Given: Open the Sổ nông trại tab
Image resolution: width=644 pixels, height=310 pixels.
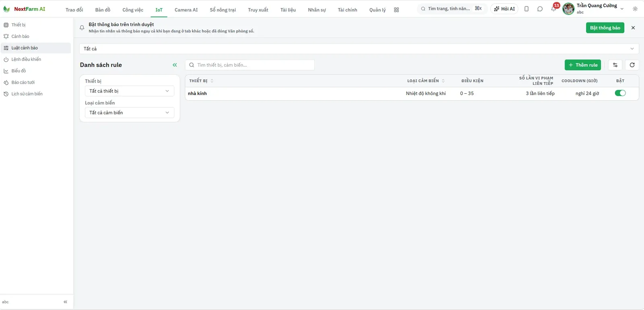Looking at the screenshot, I should [x=223, y=10].
